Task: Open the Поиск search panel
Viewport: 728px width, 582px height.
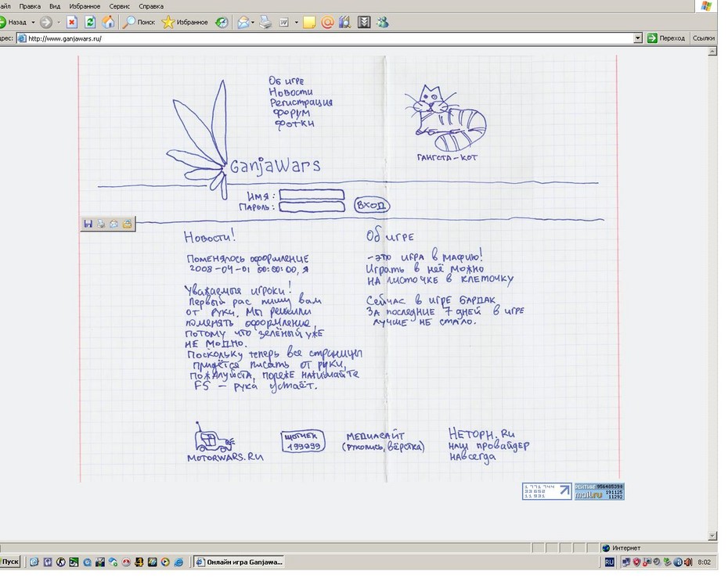Action: (139, 22)
